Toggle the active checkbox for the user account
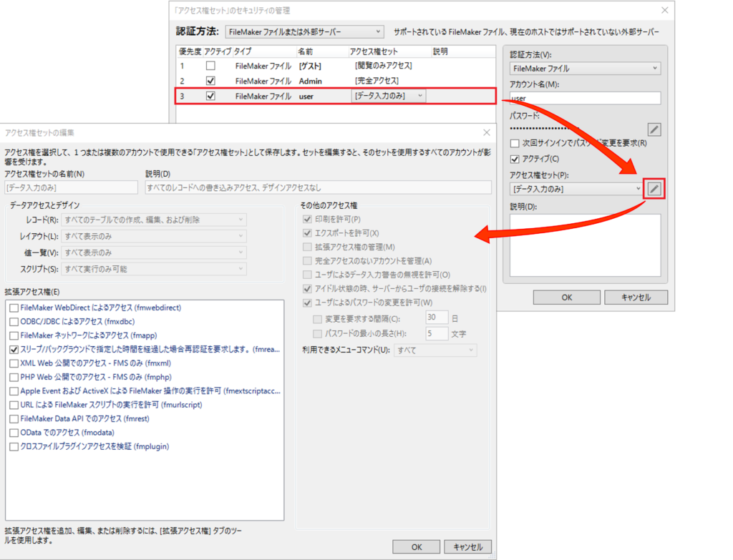The image size is (733, 560). pyautogui.click(x=211, y=97)
